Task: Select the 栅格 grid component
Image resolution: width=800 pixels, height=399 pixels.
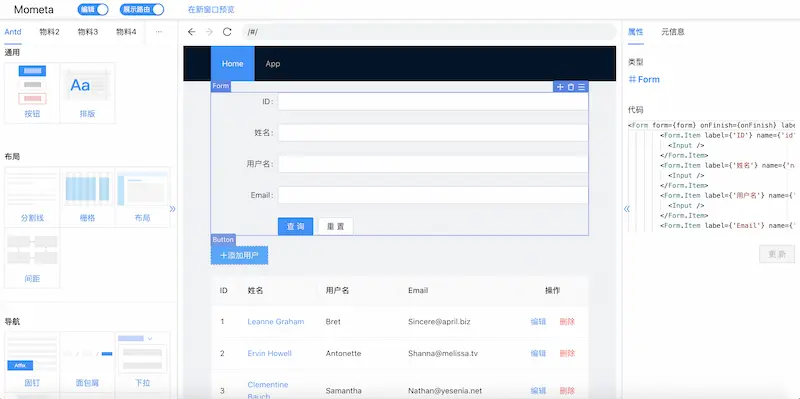Action: [x=88, y=197]
